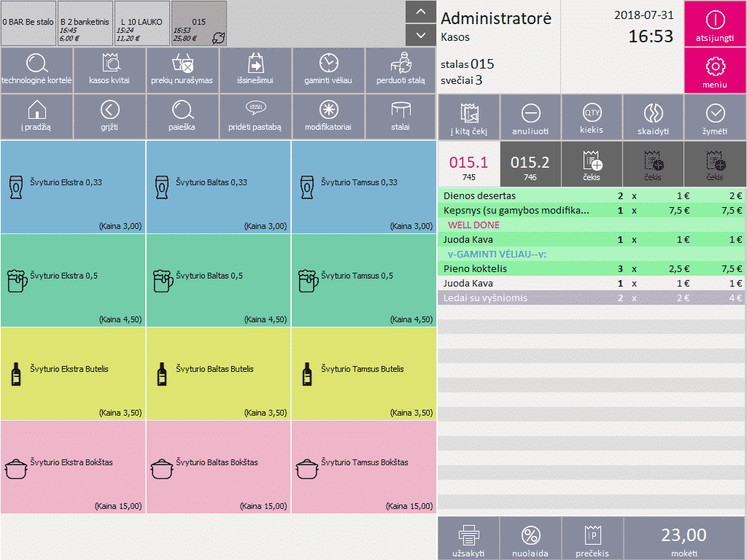Viewport: 747px width, 560px height.
Task: Click the 23,00 mokėti pay button
Action: (684, 539)
